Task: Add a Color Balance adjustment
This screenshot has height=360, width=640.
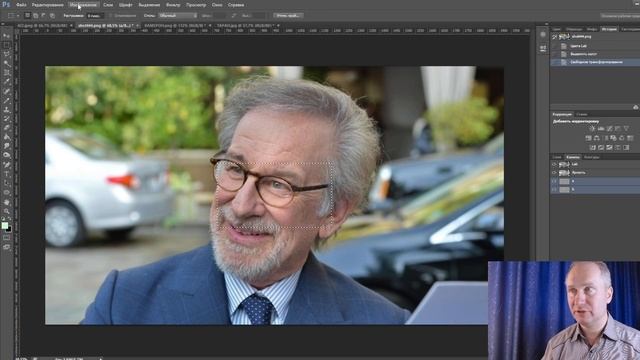Action: [x=597, y=138]
